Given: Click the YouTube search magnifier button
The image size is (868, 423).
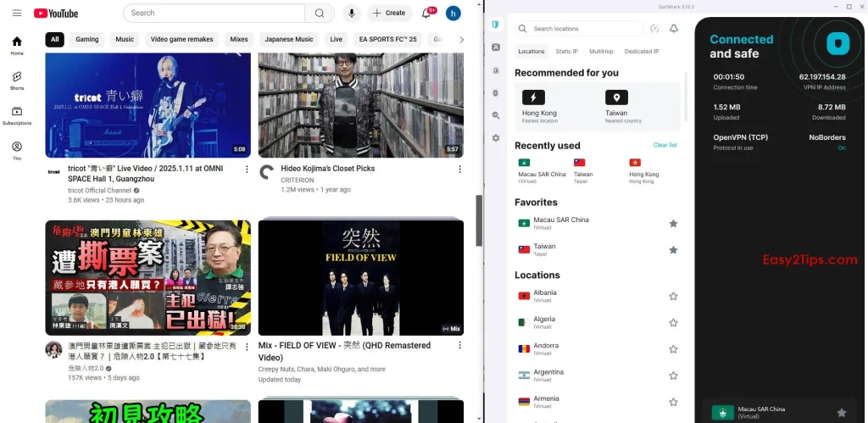Looking at the screenshot, I should (320, 13).
